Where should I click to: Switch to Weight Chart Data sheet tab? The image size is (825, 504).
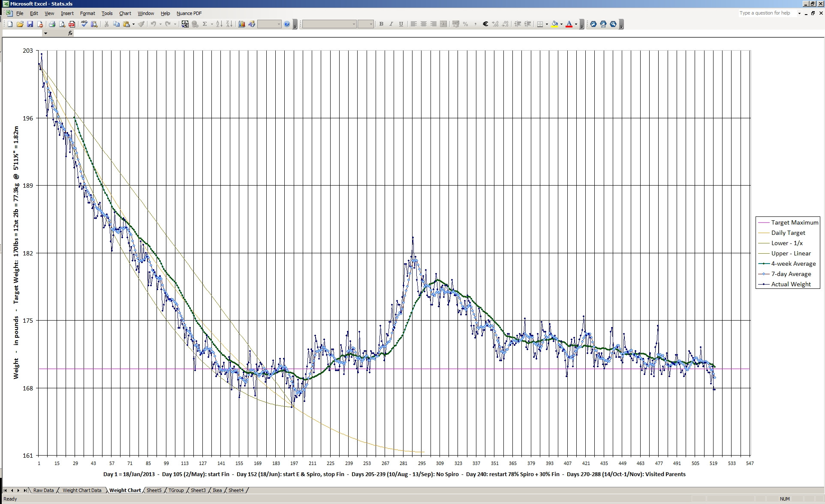point(82,490)
